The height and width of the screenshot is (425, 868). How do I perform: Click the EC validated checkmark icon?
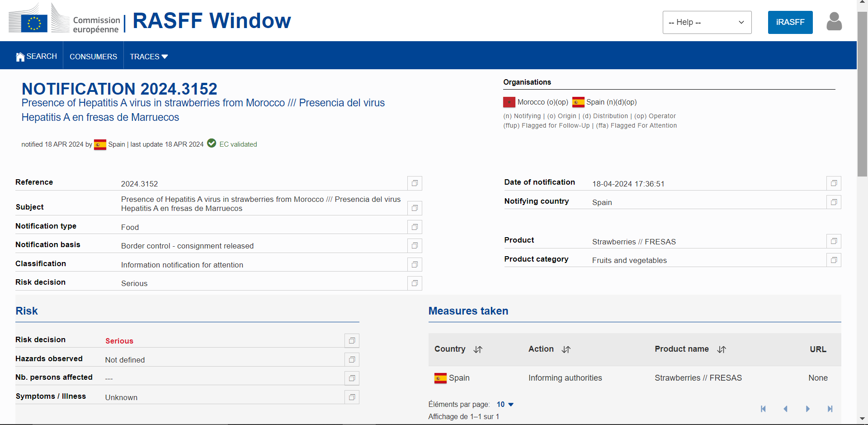pyautogui.click(x=212, y=143)
